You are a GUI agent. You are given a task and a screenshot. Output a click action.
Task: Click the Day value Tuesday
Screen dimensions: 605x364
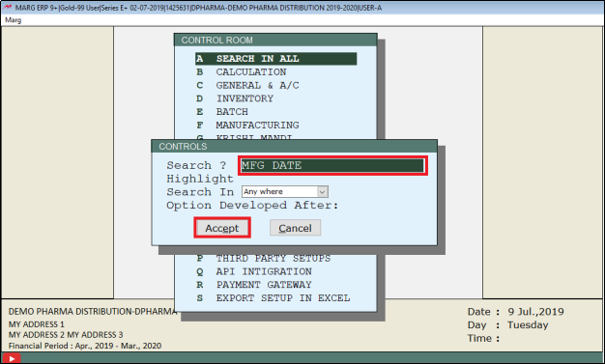528,324
